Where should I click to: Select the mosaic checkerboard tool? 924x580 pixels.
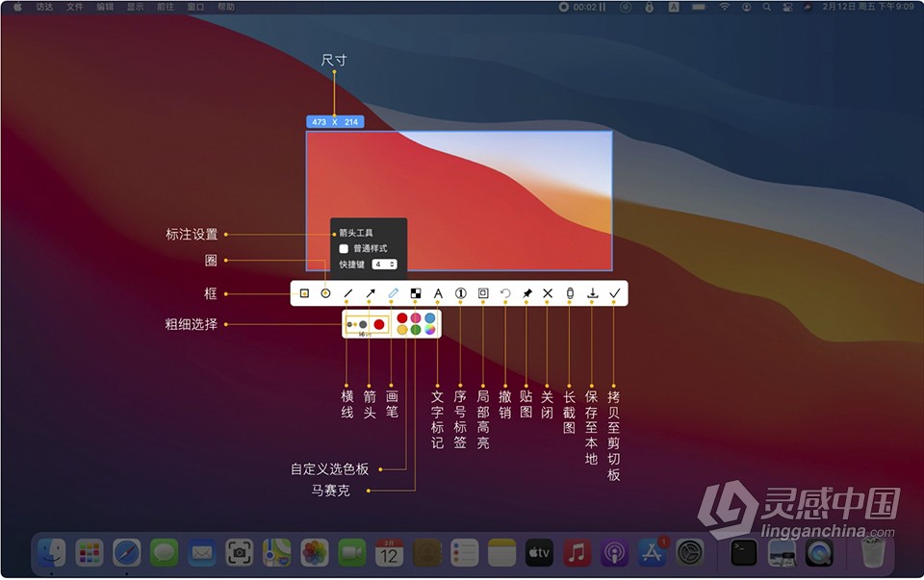coord(416,293)
